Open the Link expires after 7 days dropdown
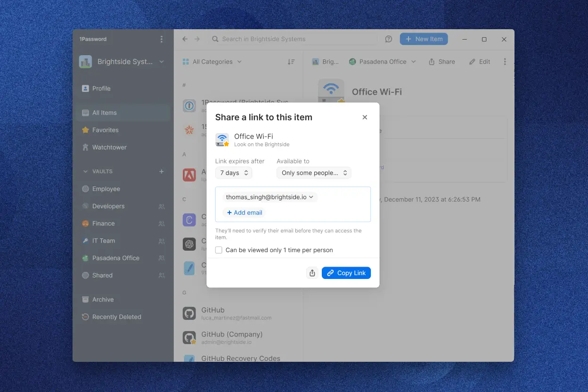The width and height of the screenshot is (588, 392). [x=234, y=173]
